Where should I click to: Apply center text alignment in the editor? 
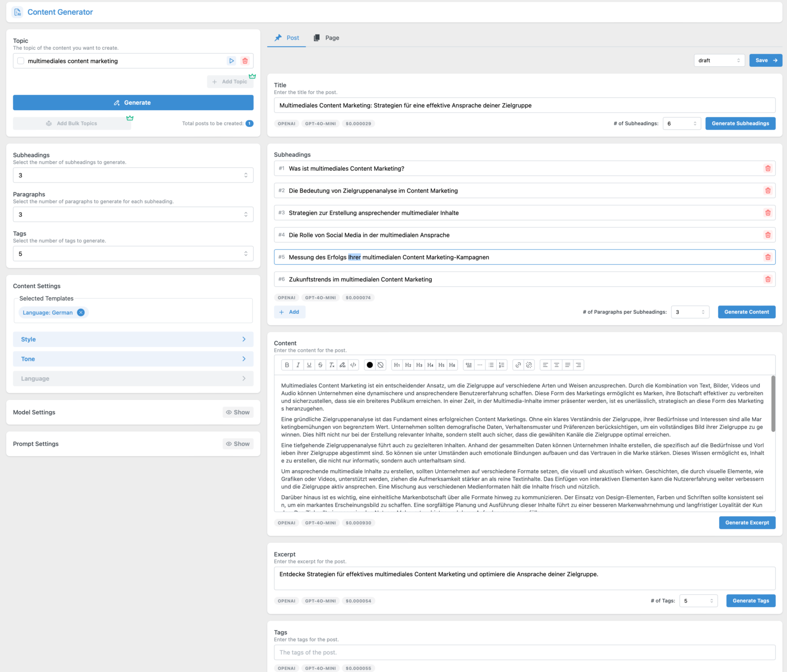coord(556,365)
